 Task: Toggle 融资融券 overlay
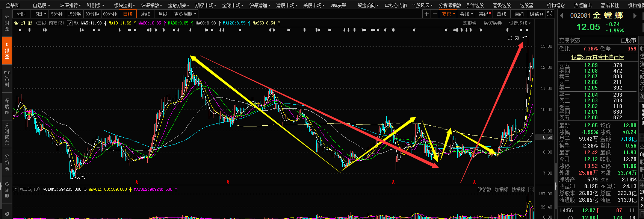493,23
